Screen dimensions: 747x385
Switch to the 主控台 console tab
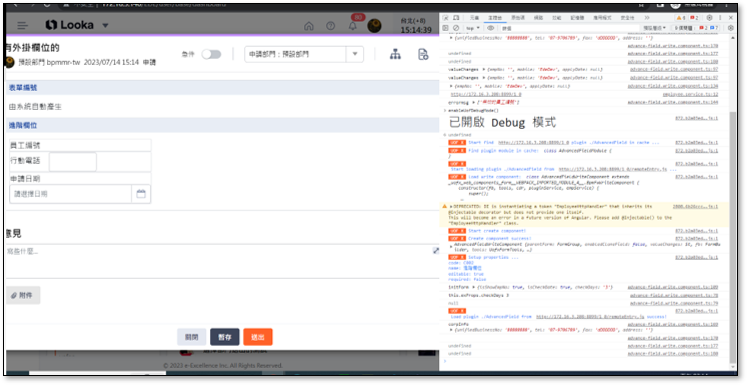(x=495, y=18)
